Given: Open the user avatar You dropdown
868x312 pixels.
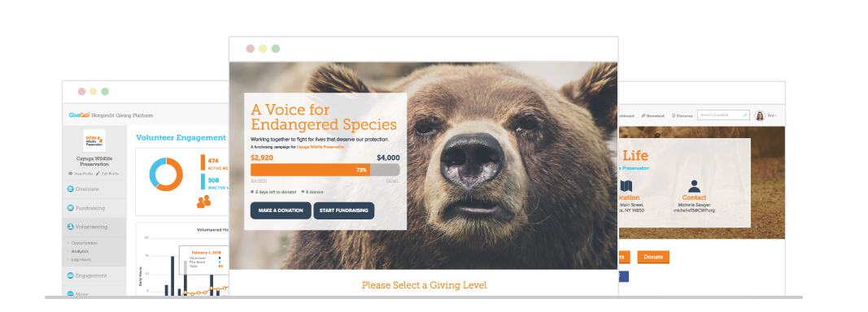Looking at the screenshot, I should (x=765, y=115).
